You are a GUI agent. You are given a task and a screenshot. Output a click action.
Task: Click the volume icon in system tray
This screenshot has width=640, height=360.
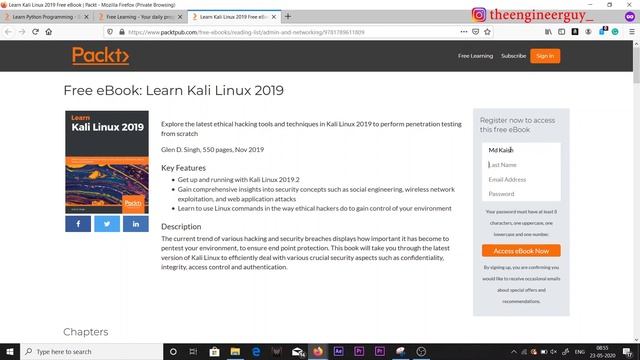click(553, 351)
